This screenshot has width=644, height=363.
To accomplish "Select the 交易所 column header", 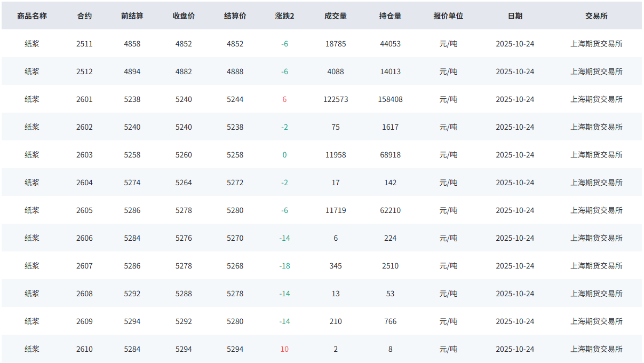I will 596,16.
